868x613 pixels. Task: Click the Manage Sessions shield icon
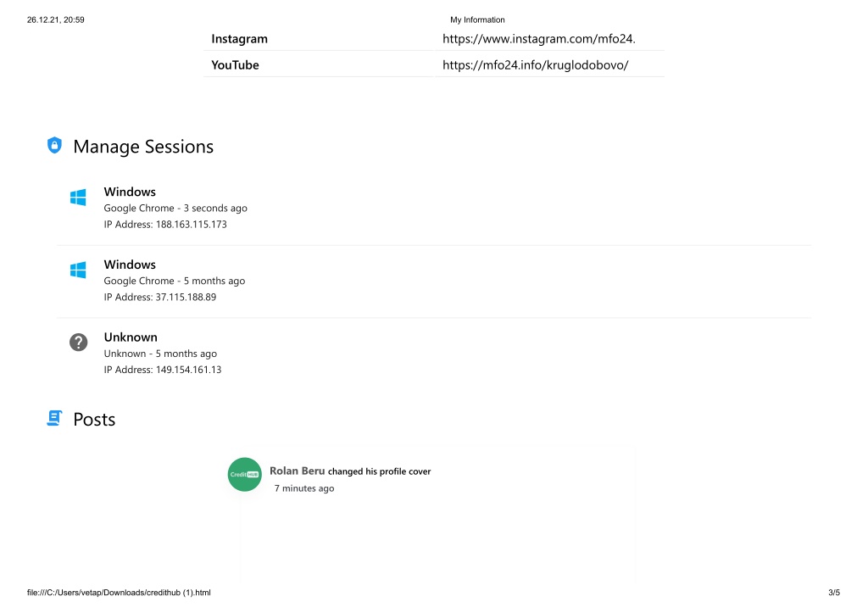tap(54, 146)
